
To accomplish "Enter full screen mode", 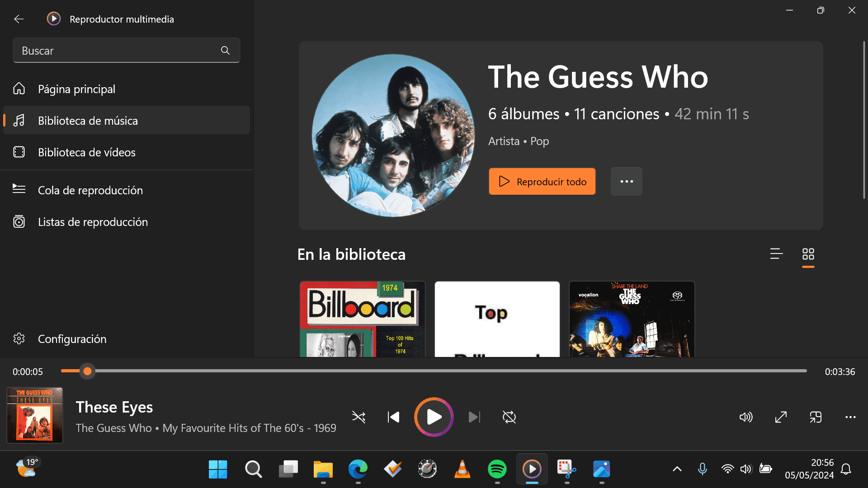I will 781,417.
